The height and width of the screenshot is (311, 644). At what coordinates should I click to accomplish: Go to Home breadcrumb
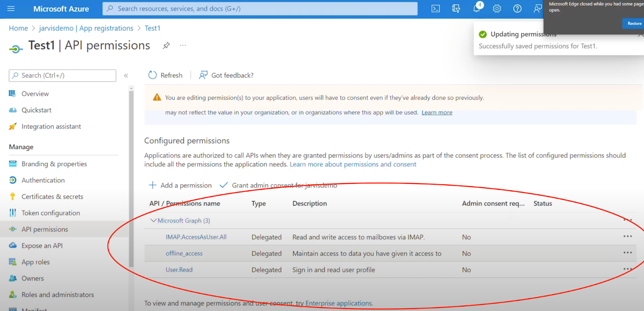[x=19, y=28]
